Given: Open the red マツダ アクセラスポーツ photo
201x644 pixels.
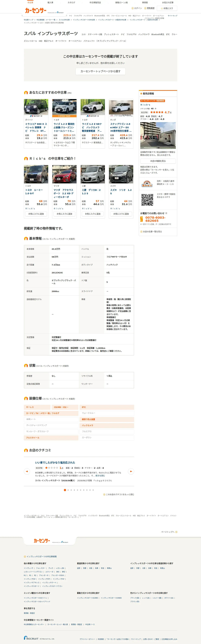Looking at the screenshot, I should [64, 174].
